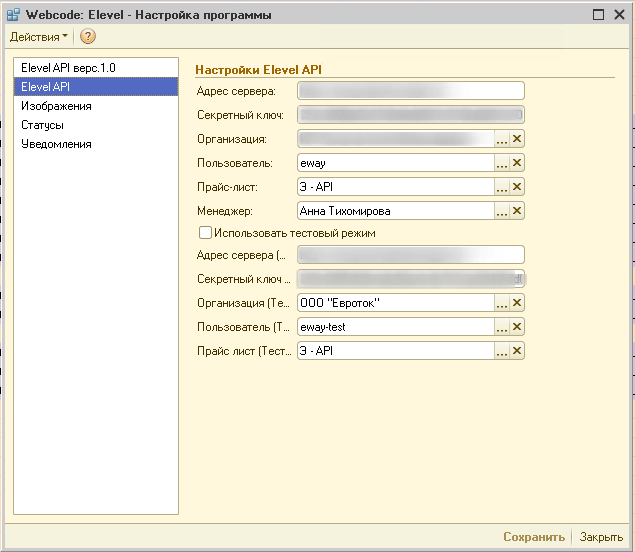Clear the Прайс-лист field value
This screenshot has width=635, height=552.
tap(517, 187)
